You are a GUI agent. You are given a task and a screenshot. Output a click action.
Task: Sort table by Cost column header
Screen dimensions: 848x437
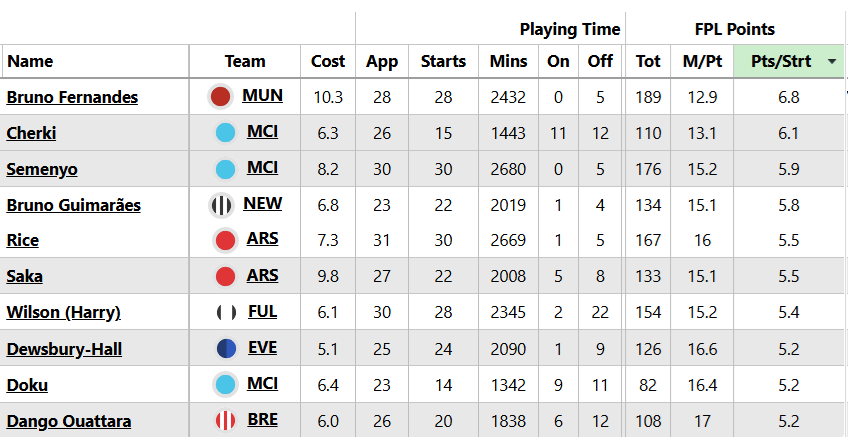(x=328, y=61)
